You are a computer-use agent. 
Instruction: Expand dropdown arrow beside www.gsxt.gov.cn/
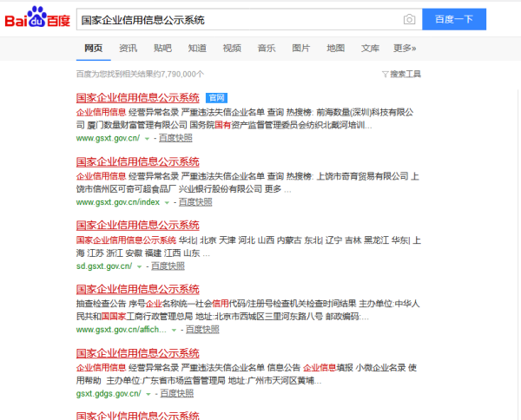(148, 139)
